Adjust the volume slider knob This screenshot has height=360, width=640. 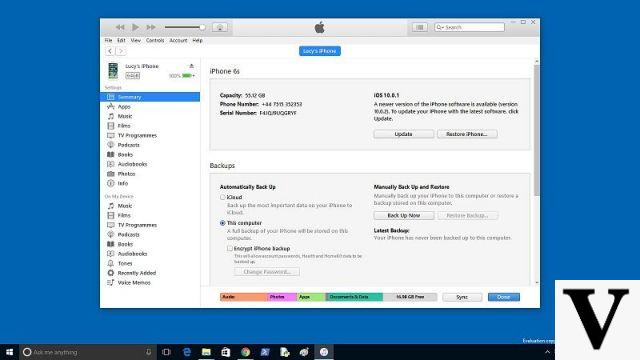point(202,27)
